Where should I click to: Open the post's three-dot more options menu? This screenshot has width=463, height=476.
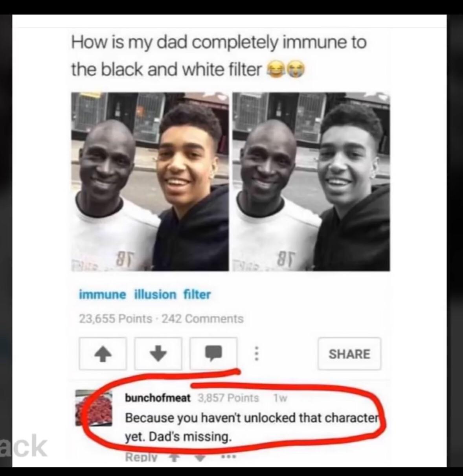(x=256, y=354)
